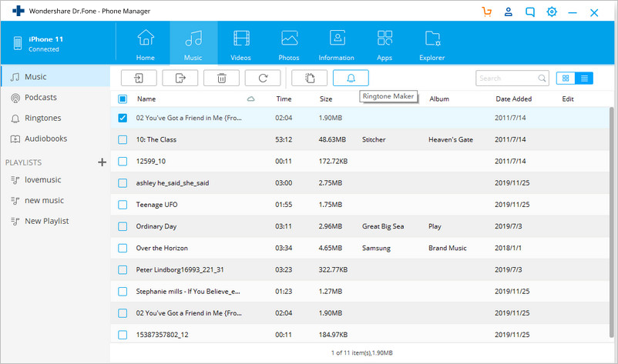Sort by the Time column header
618x364 pixels.
pos(284,99)
